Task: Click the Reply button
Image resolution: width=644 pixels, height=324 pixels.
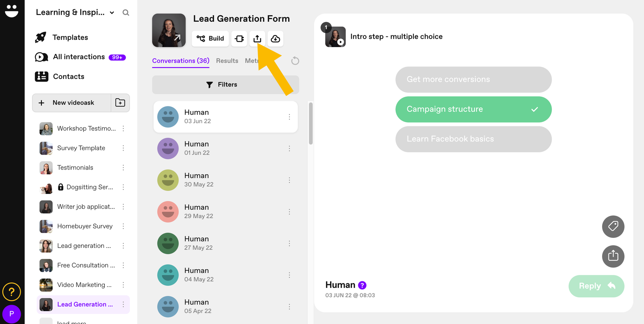Action: point(596,286)
